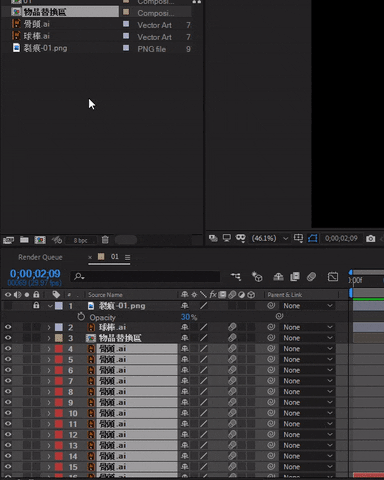
Task: Click the primary viewer monitor icon
Action: (x=227, y=238)
